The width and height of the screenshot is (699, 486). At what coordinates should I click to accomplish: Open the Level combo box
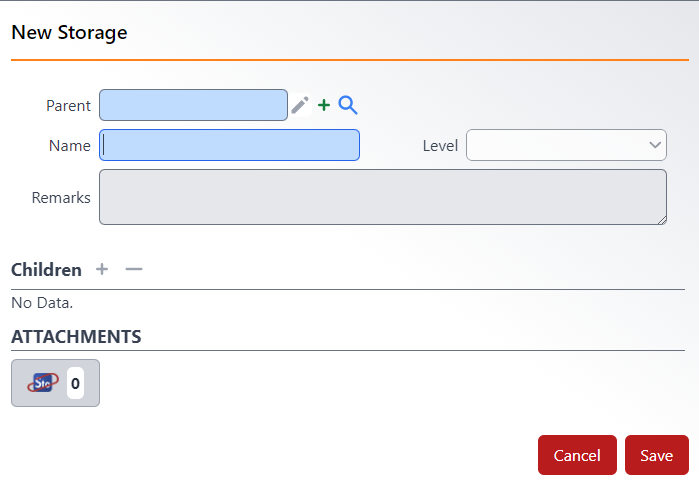[x=566, y=145]
